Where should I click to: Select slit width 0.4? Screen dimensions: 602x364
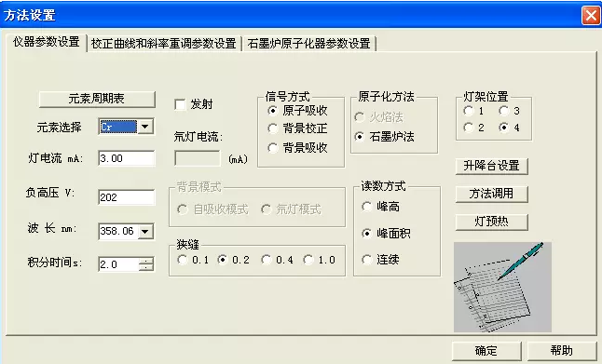point(267,260)
